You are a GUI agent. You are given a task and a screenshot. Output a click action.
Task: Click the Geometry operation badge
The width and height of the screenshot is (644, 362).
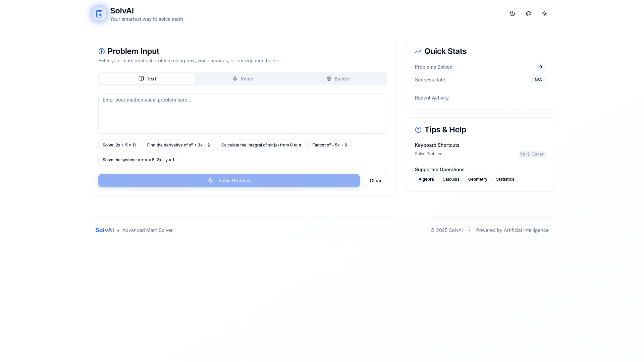point(478,179)
